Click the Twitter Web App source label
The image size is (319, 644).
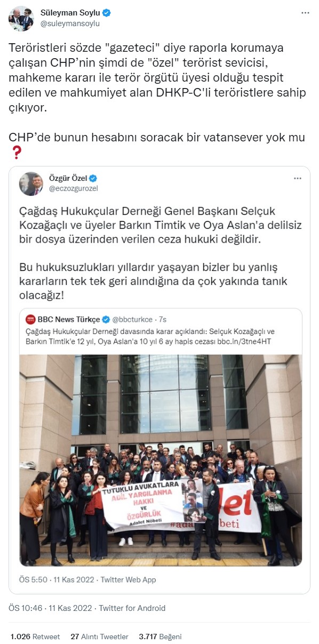(x=129, y=579)
